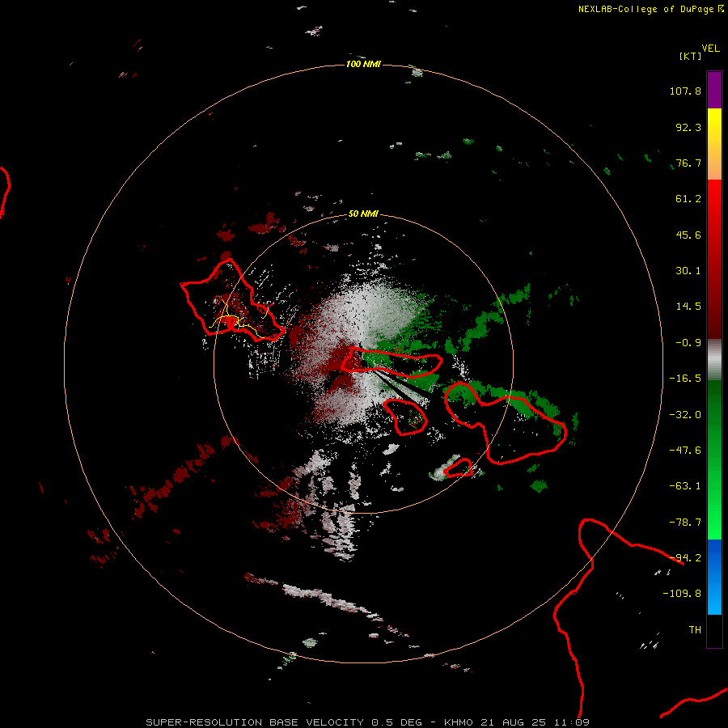
Task: Click the 14.5 velocity scale value
Action: [688, 307]
